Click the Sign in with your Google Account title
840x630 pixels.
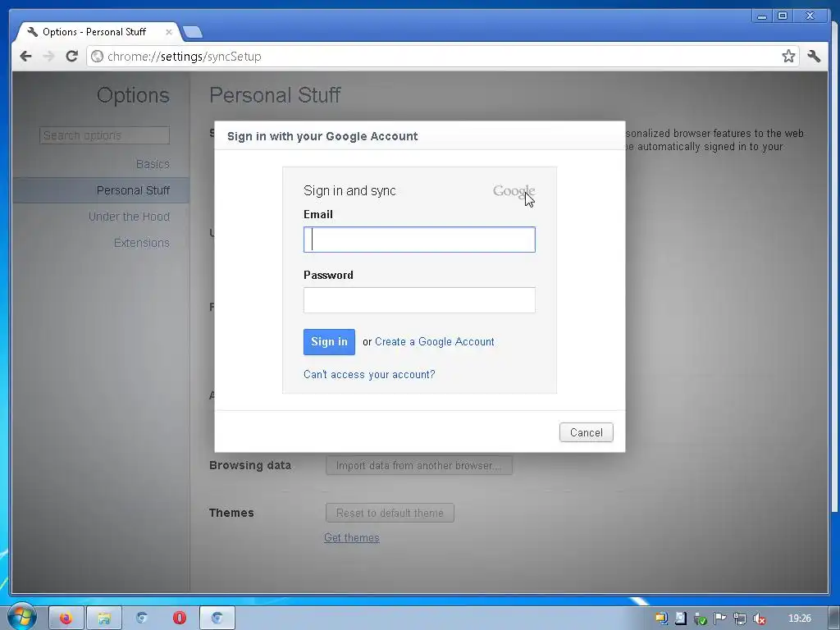tap(322, 136)
